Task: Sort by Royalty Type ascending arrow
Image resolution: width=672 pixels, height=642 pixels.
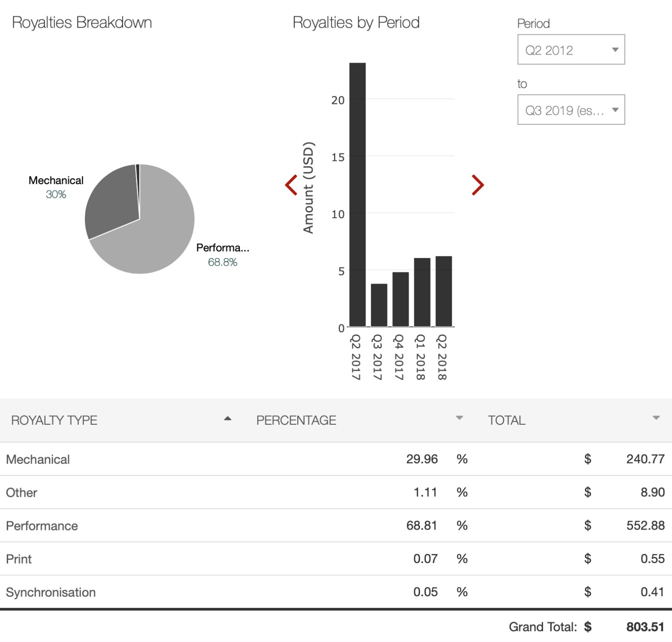Action: click(x=227, y=419)
